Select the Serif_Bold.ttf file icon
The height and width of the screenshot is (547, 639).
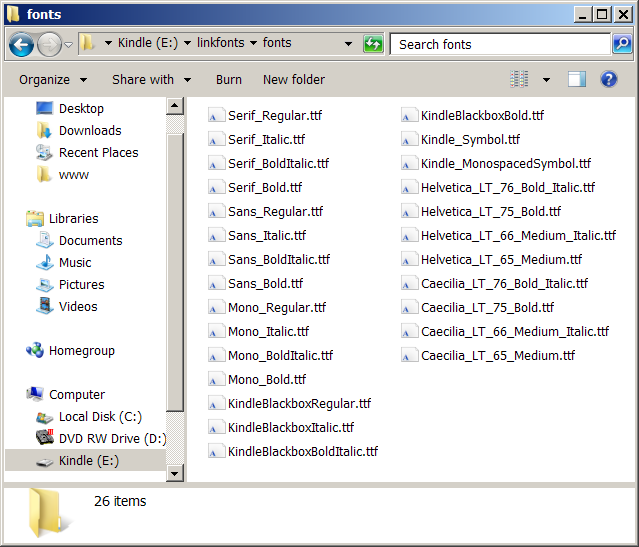point(216,187)
